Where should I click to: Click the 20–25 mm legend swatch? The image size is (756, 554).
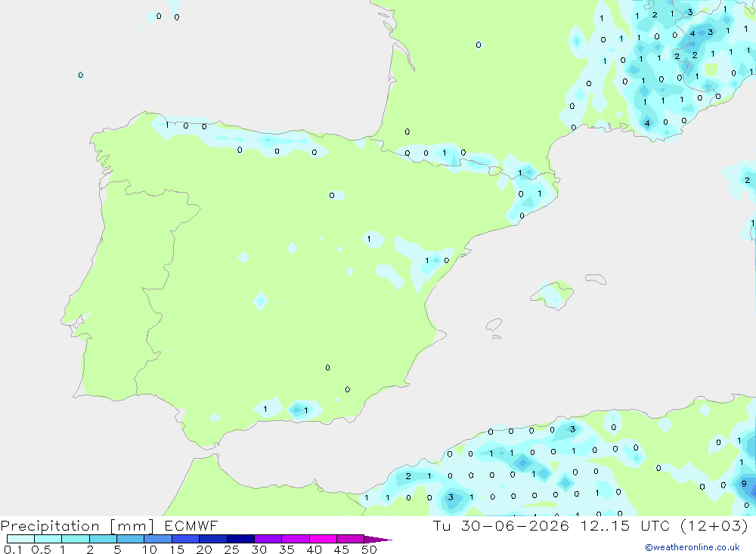[x=213, y=539]
